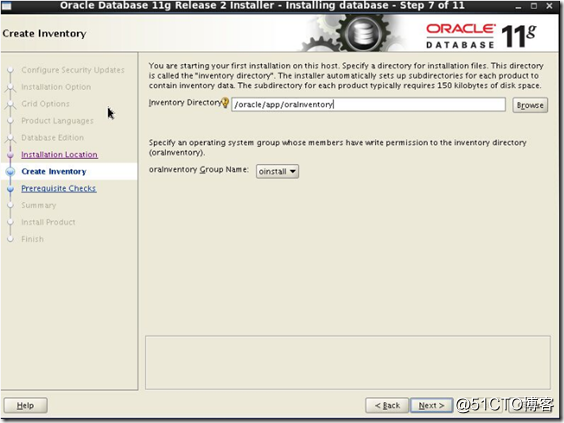Click the Installation Location step bullet icon
This screenshot has height=423, width=564.
point(10,155)
